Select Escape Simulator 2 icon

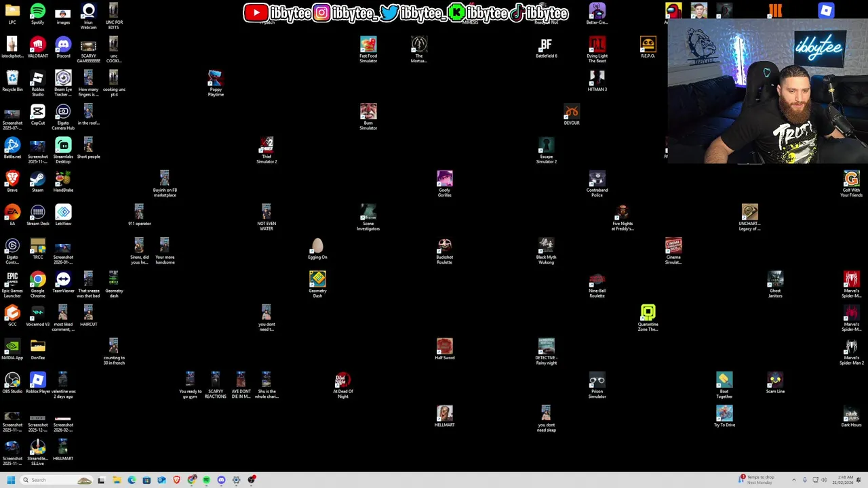(x=546, y=150)
